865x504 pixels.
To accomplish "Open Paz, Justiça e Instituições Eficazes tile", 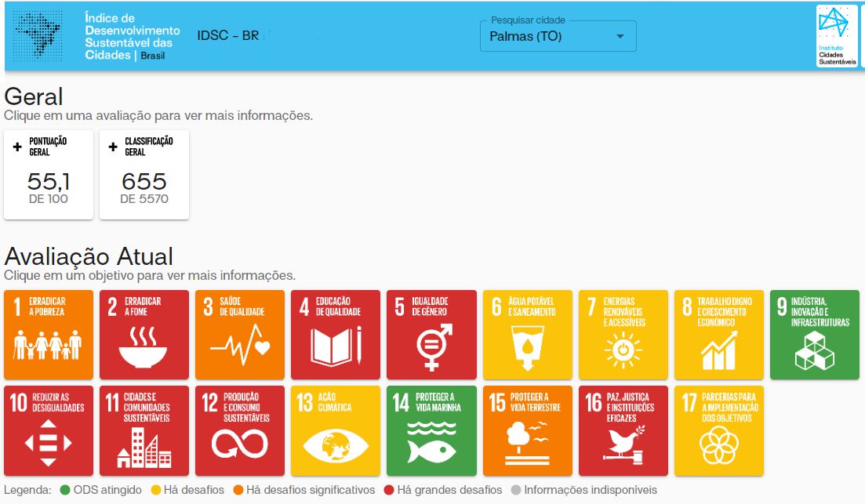I will click(623, 430).
